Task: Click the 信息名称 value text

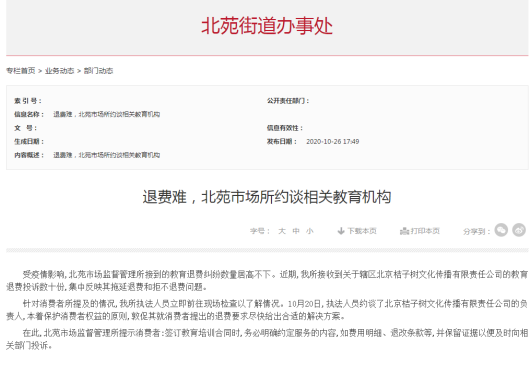Action: (x=107, y=114)
